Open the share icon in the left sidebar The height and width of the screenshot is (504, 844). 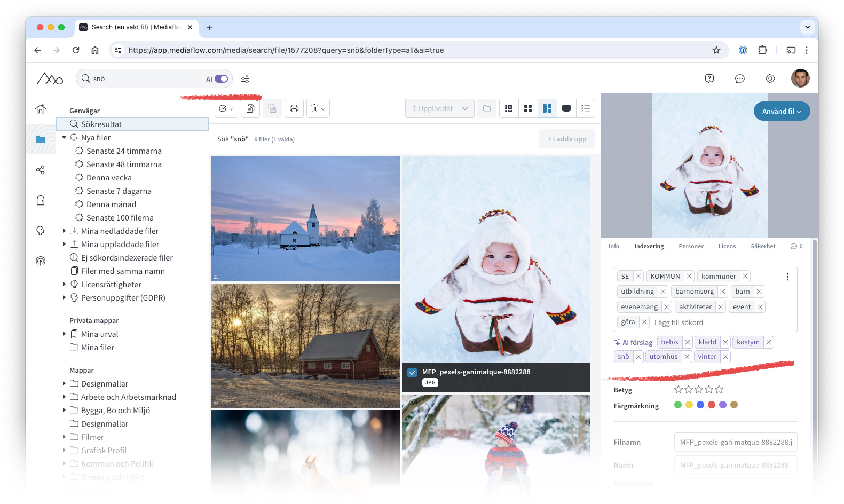coord(41,170)
